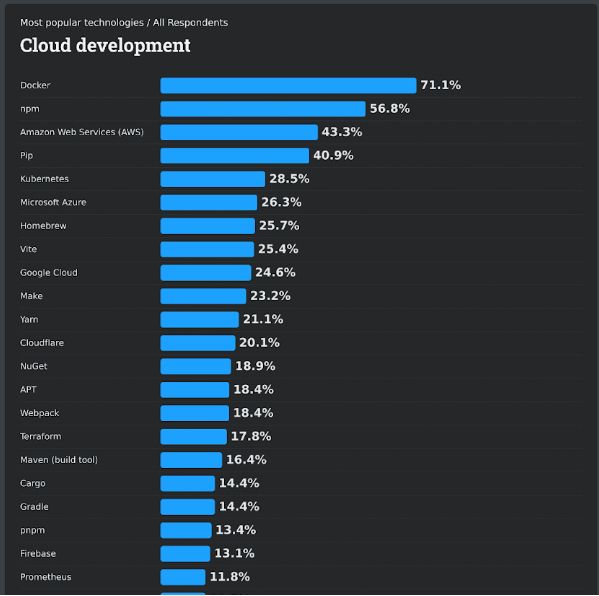Image resolution: width=599 pixels, height=596 pixels.
Task: Click the Gradle row's 14.4% value
Action: [x=239, y=507]
